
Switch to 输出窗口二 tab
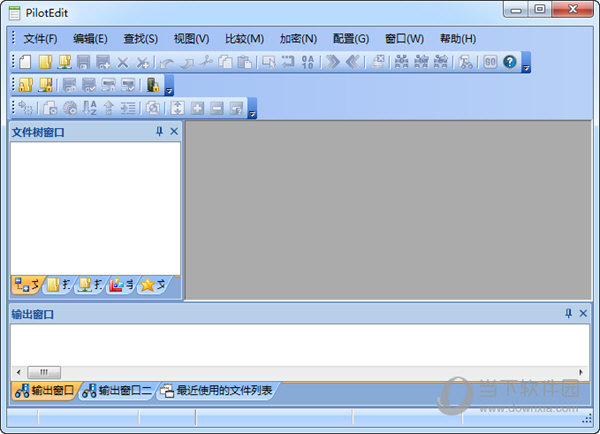click(117, 390)
